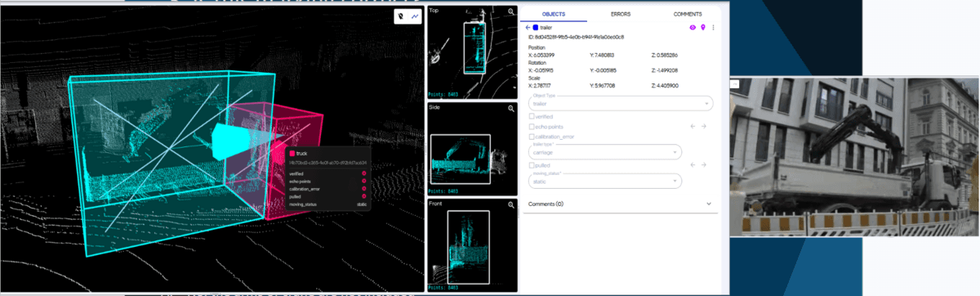Click the Points count in Side view

tap(443, 190)
